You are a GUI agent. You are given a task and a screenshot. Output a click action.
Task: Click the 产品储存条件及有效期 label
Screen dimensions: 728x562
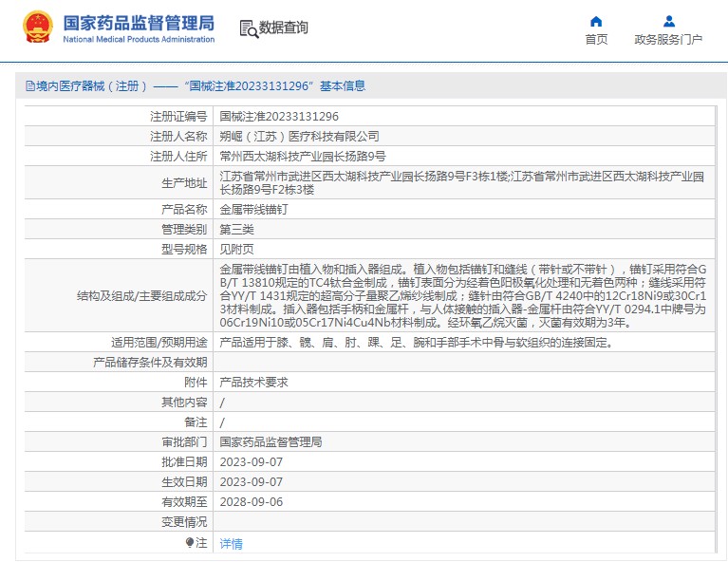(150, 363)
